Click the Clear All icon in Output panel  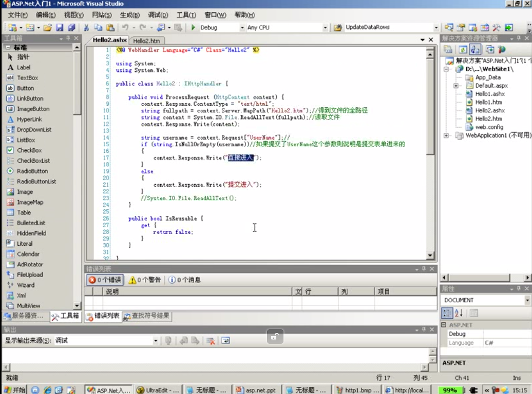pyautogui.click(x=211, y=341)
